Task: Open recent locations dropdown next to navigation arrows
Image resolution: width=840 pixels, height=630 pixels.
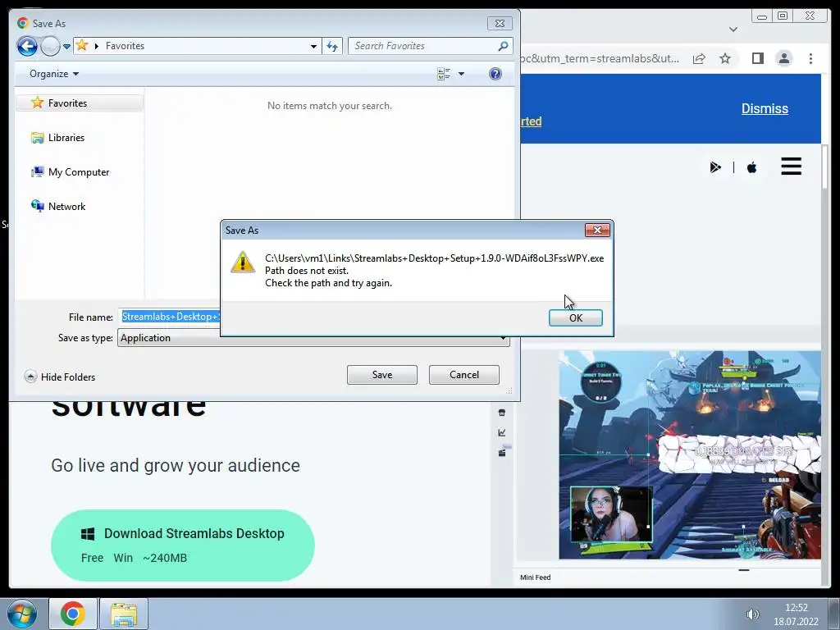Action: point(67,46)
